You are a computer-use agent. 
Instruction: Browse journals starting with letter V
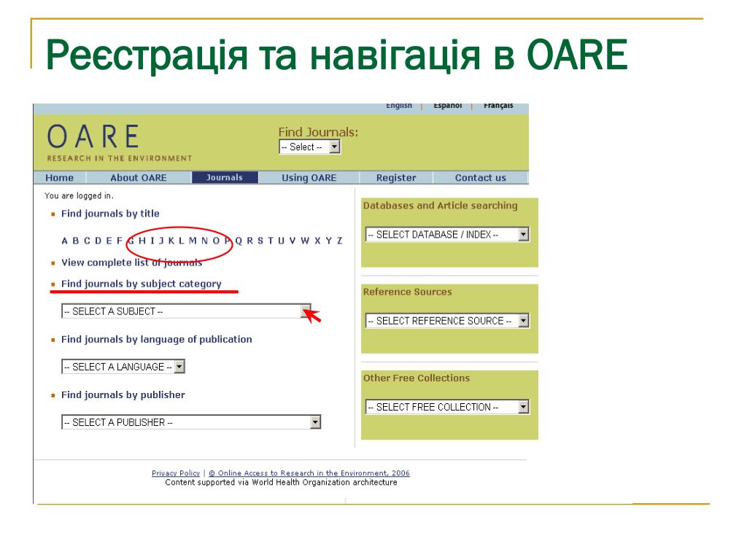[x=292, y=241]
